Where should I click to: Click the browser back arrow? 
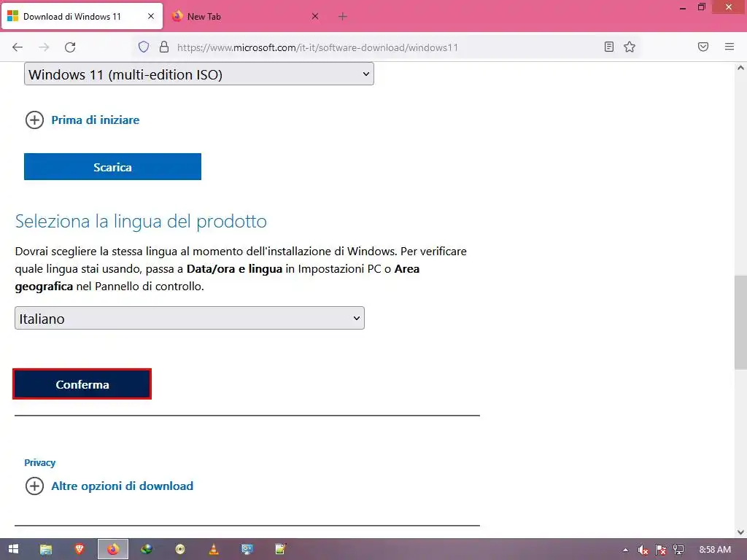(x=18, y=47)
